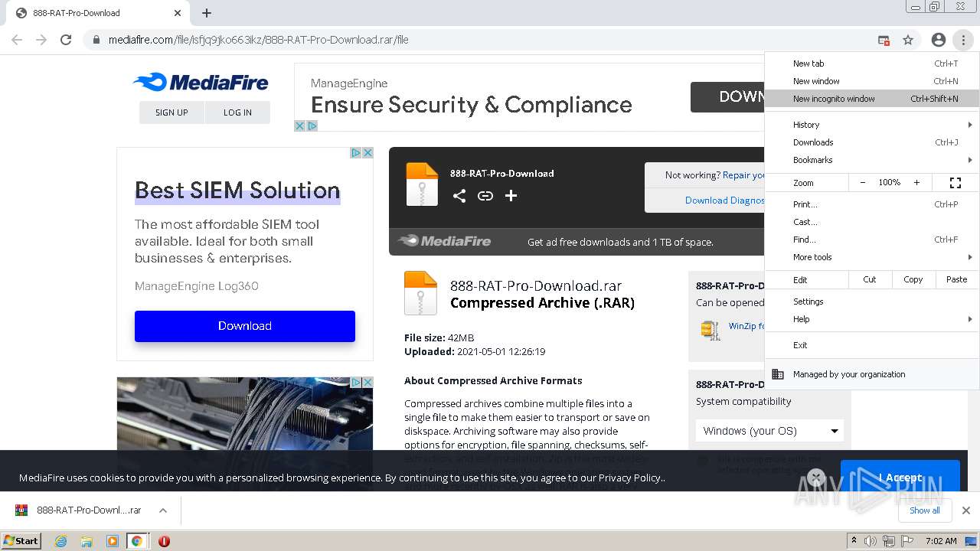Show hidden system tray icons
This screenshot has height=551, width=980.
[854, 541]
